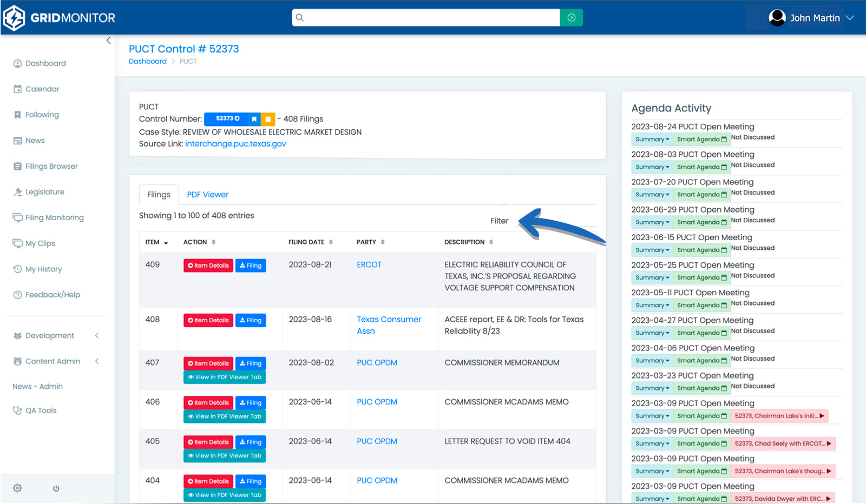866x504 pixels.
Task: Open Summary dropdown for 2023-08-24 meeting
Action: 652,140
